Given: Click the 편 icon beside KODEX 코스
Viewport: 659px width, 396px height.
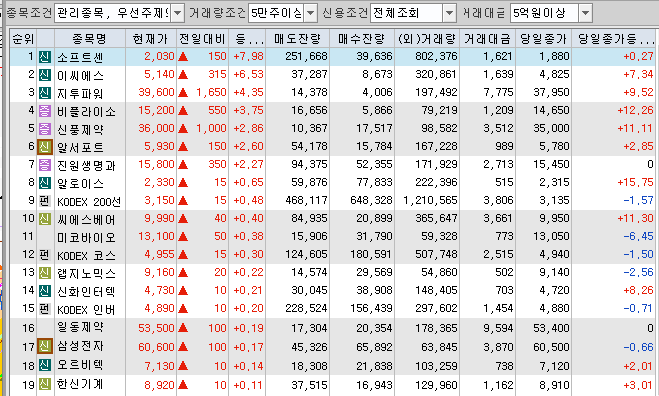Looking at the screenshot, I should [x=45, y=255].
